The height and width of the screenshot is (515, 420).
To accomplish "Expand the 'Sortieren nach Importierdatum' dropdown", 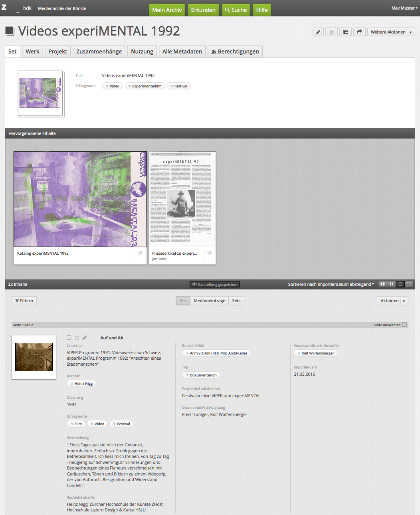I will 331,284.
